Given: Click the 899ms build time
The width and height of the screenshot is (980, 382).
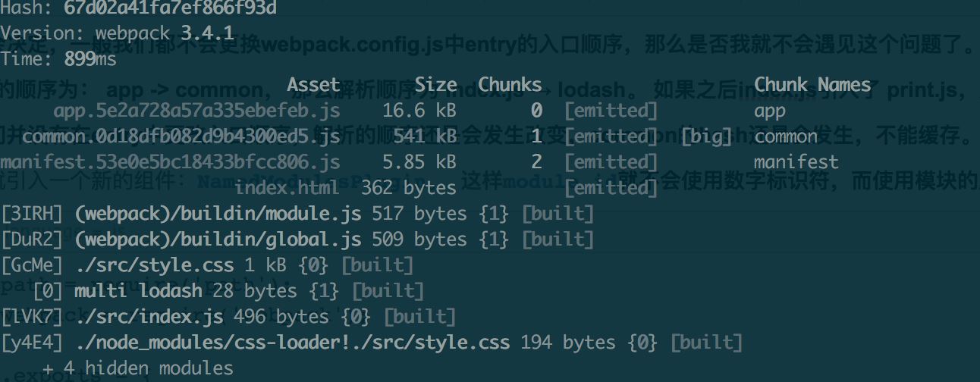Looking at the screenshot, I should 90,59.
